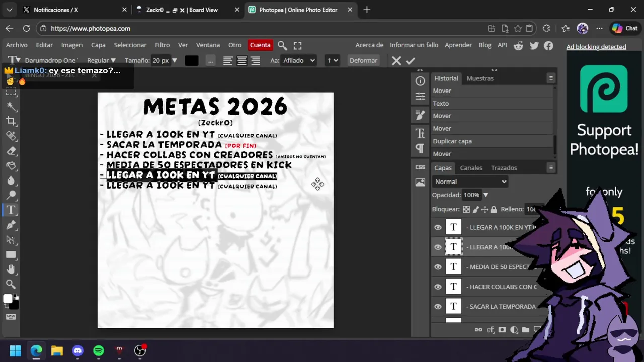Switch to the Muestras tab
The width and height of the screenshot is (644, 362).
[x=480, y=78]
